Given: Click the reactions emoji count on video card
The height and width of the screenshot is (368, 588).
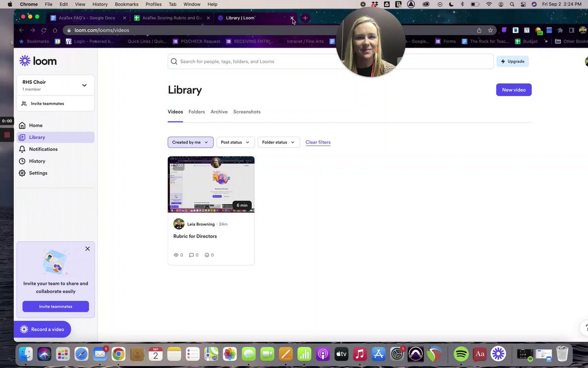Looking at the screenshot, I should (x=209, y=255).
